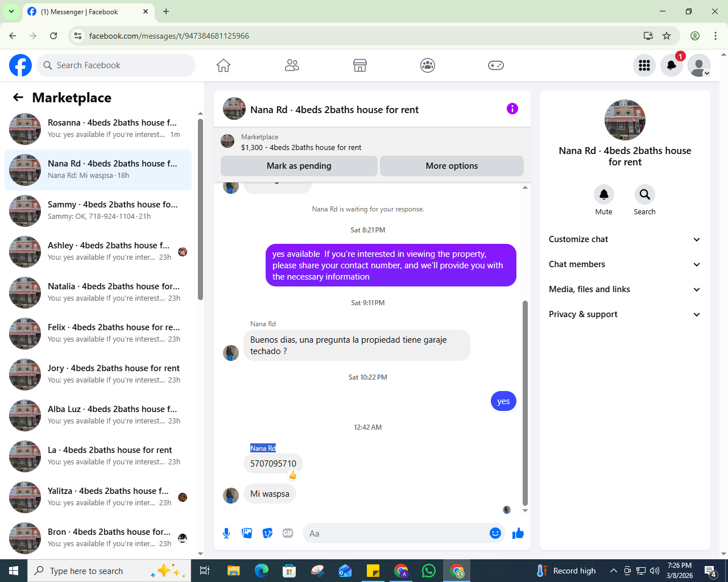728x582 pixels.
Task: Open Chrome profile icon in toolbar
Action: (x=695, y=36)
